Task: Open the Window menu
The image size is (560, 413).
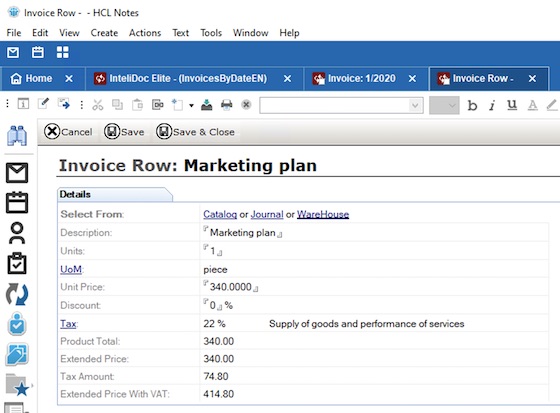Action: click(x=250, y=33)
